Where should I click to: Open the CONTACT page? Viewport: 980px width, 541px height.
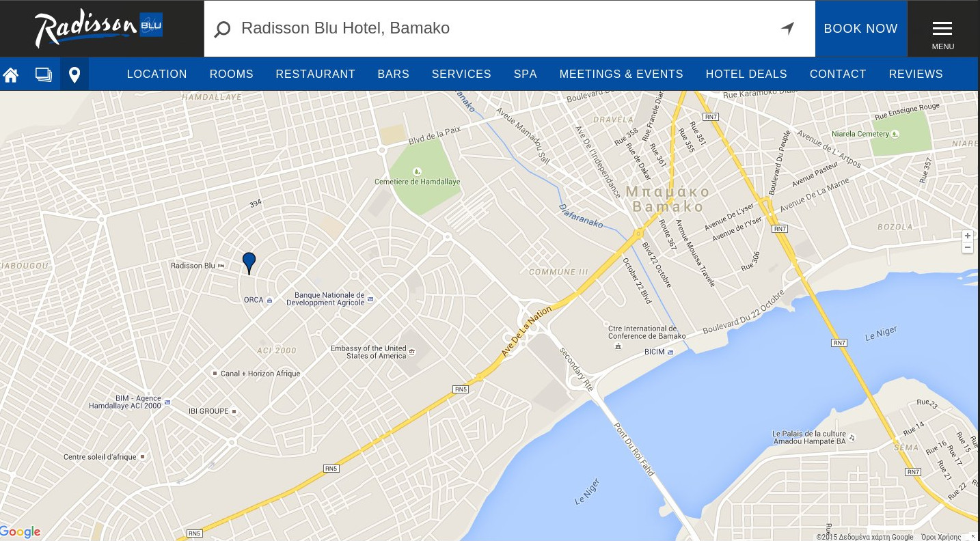838,74
